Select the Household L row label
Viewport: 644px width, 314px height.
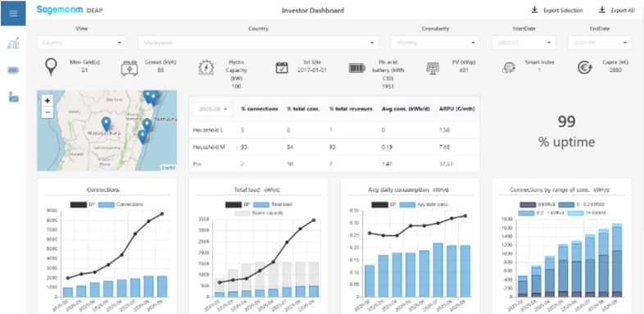(x=208, y=130)
